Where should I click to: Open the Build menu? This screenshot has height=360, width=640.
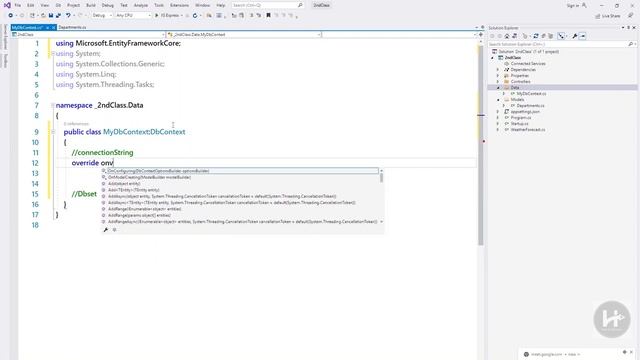(x=91, y=5)
